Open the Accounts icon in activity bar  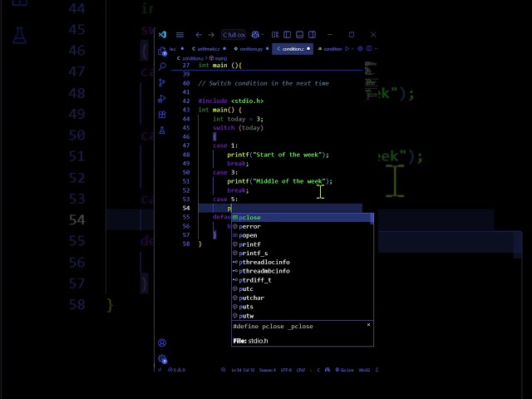(162, 342)
